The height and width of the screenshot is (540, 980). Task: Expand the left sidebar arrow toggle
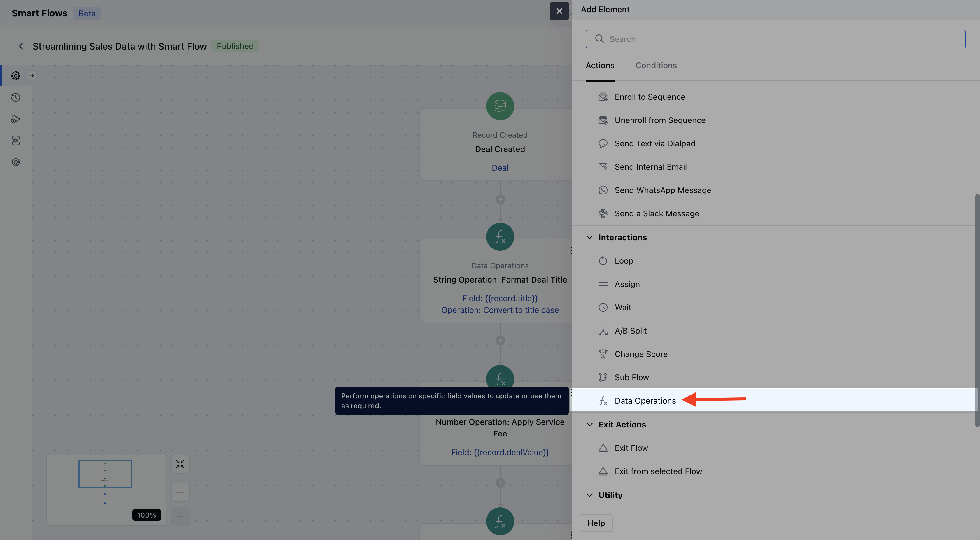[32, 76]
